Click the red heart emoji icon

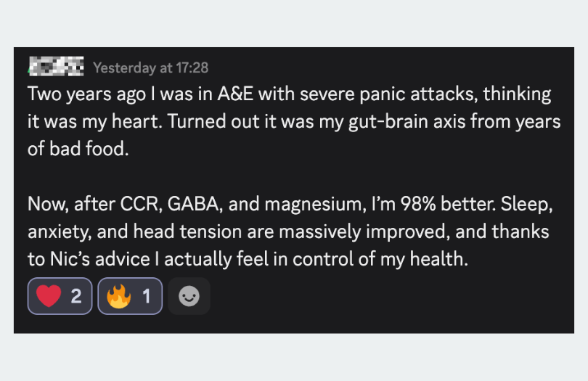click(x=49, y=296)
